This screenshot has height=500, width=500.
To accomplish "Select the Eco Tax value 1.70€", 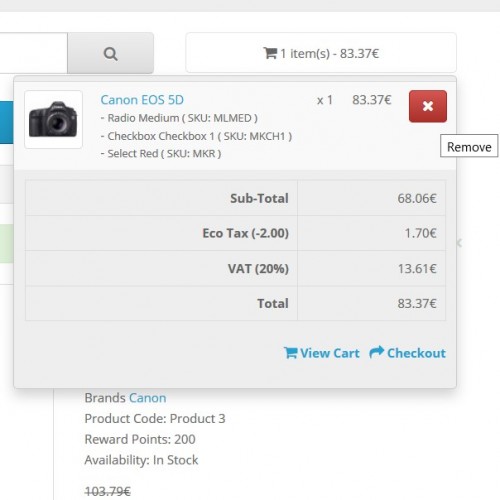I will [x=420, y=233].
